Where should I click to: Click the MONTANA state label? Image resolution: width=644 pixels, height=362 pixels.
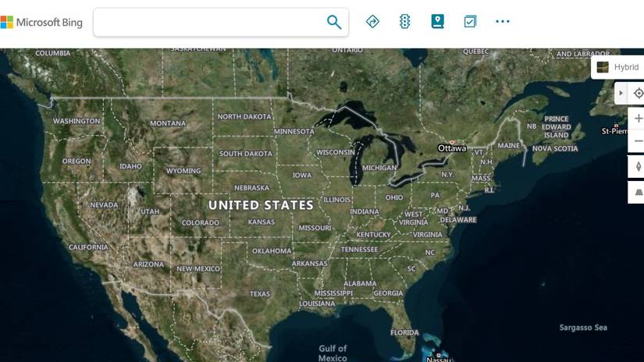168,123
